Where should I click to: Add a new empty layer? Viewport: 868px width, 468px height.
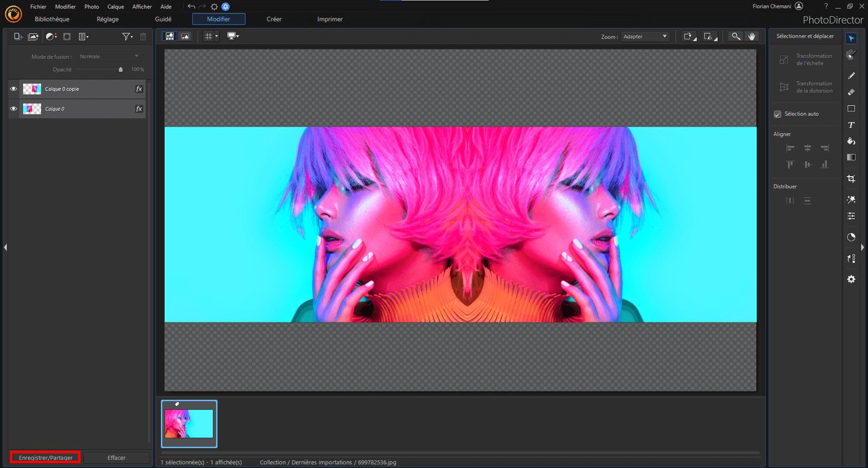click(18, 36)
